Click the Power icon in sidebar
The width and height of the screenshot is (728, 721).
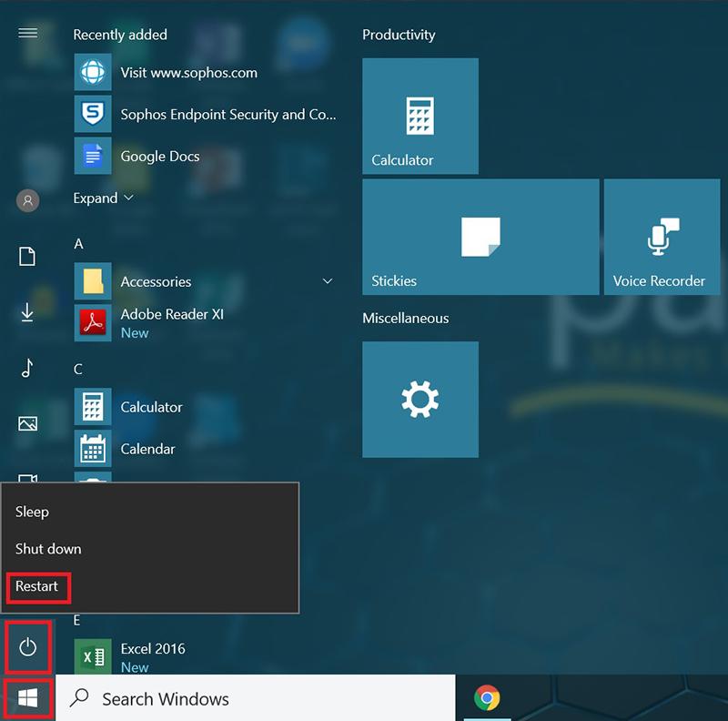(x=27, y=647)
